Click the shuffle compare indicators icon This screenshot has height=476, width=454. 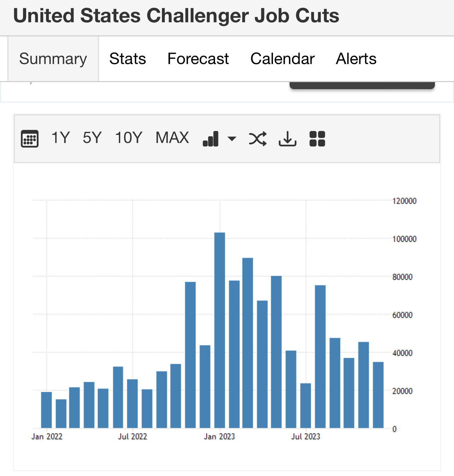258,138
